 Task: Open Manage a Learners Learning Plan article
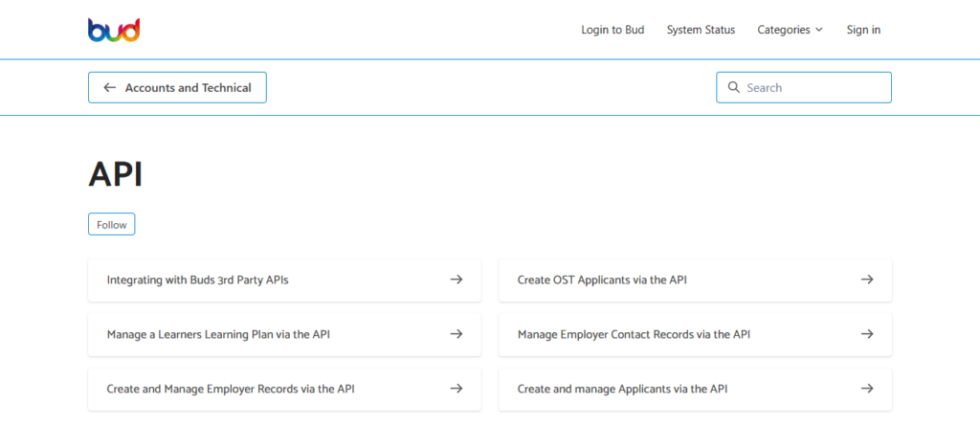pyautogui.click(x=284, y=334)
